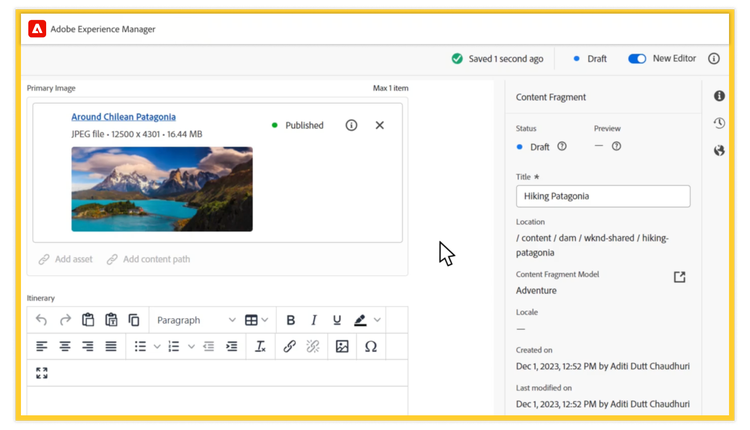Open Content Fragment Model in new window
The image size is (750, 430).
[679, 277]
